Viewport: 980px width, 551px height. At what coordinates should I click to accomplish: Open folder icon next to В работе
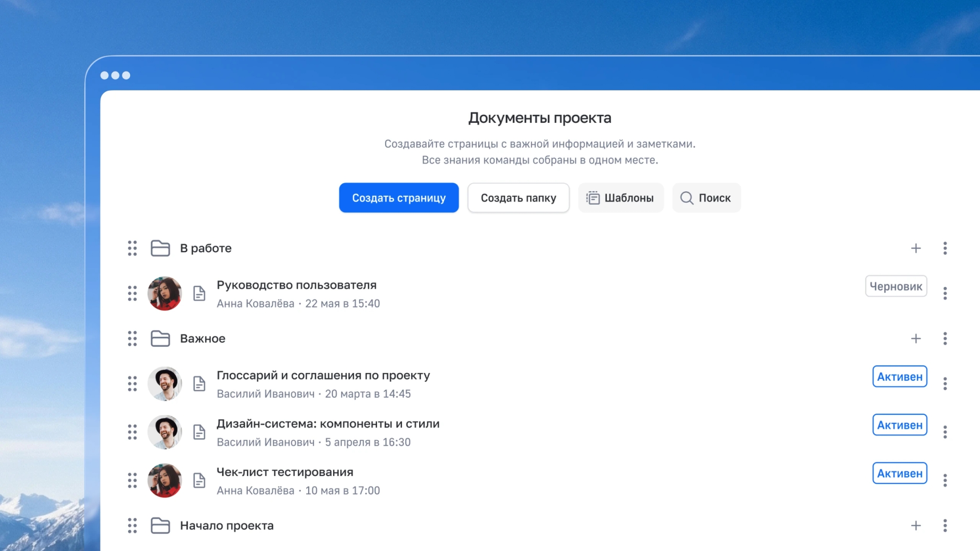tap(160, 248)
